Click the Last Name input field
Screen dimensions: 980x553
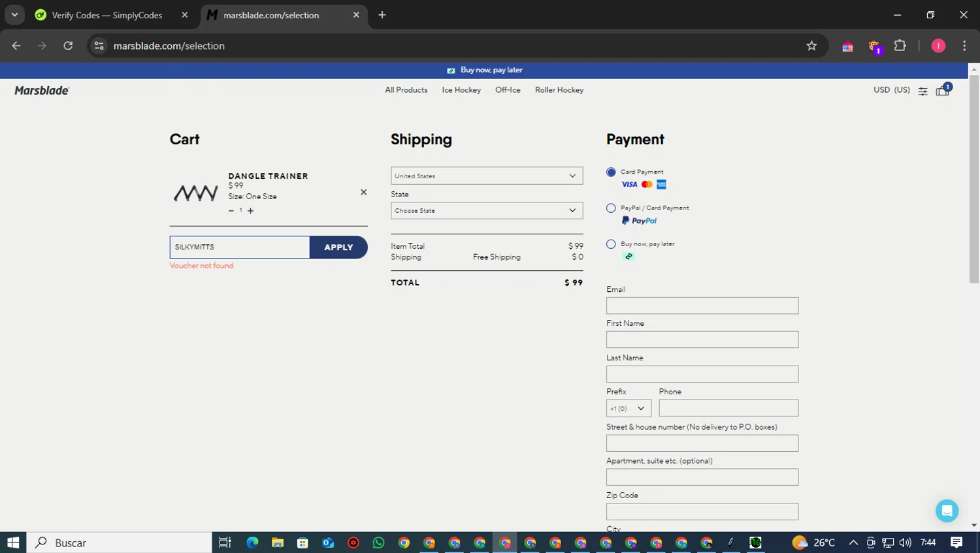point(702,374)
